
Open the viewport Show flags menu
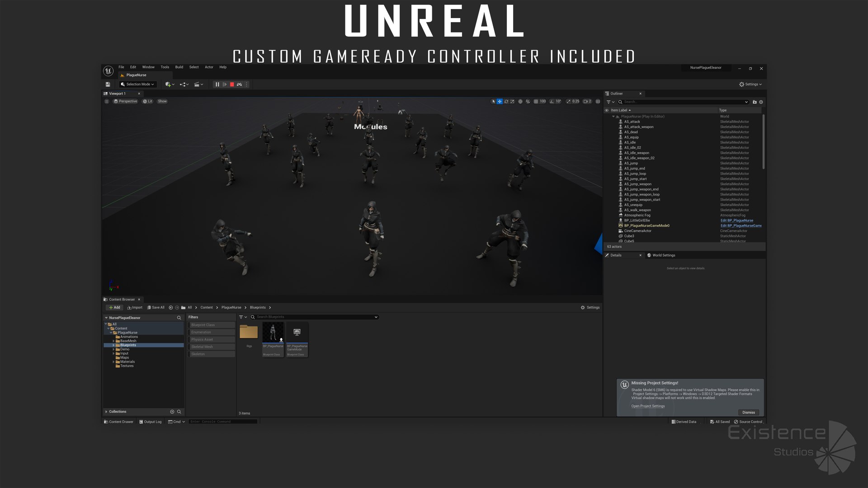162,102
